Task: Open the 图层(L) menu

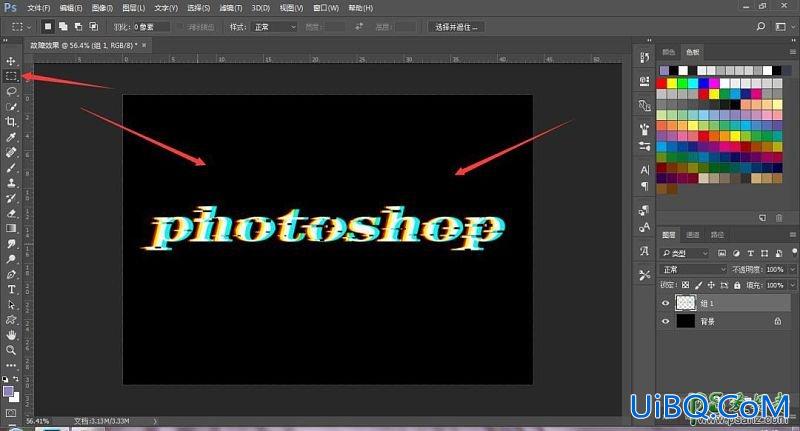Action: 134,8
